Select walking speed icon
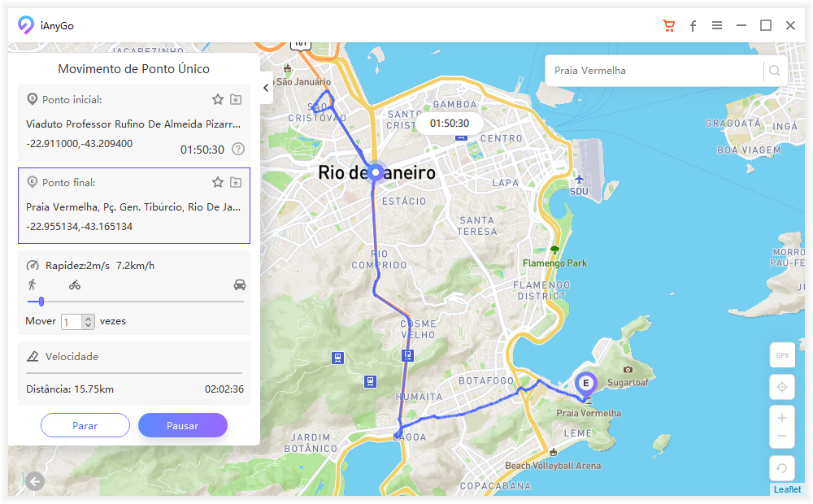The width and height of the screenshot is (813, 504). (33, 285)
